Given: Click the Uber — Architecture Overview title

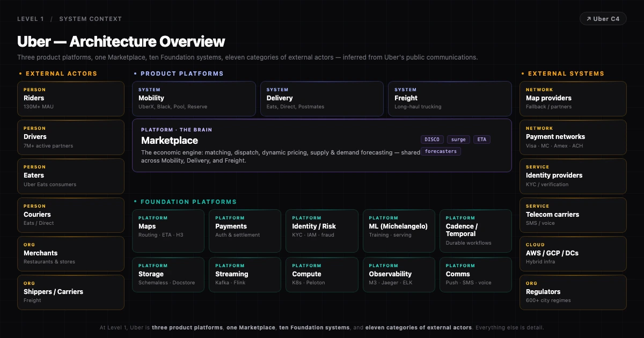Looking at the screenshot, I should [x=121, y=41].
